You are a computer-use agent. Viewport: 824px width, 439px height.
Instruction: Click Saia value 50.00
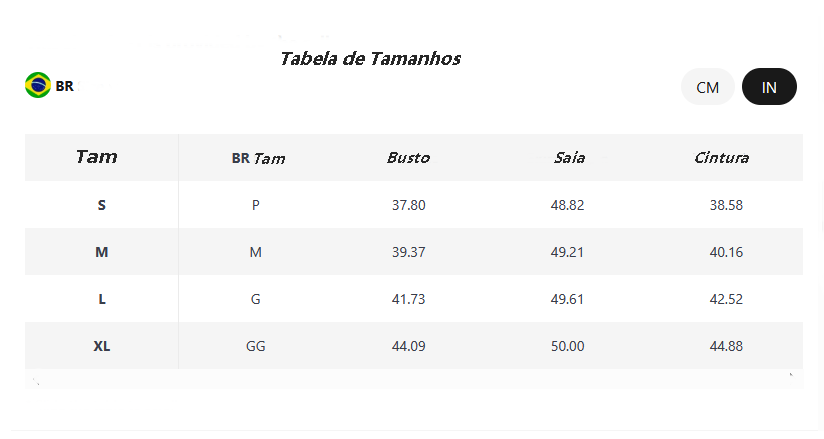click(x=567, y=346)
